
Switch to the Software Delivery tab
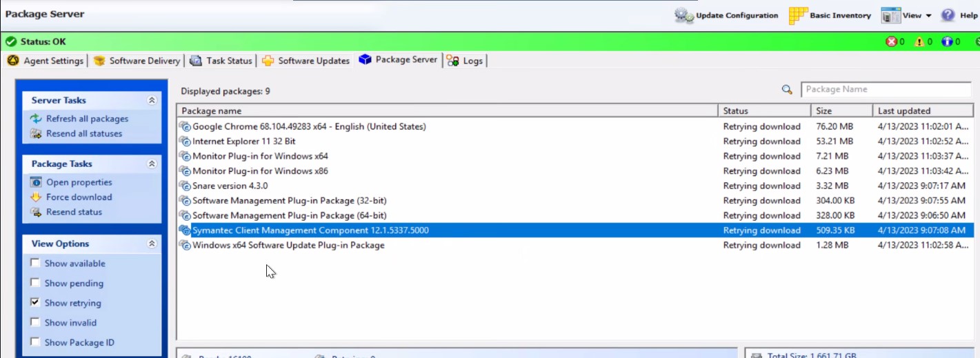coord(137,61)
